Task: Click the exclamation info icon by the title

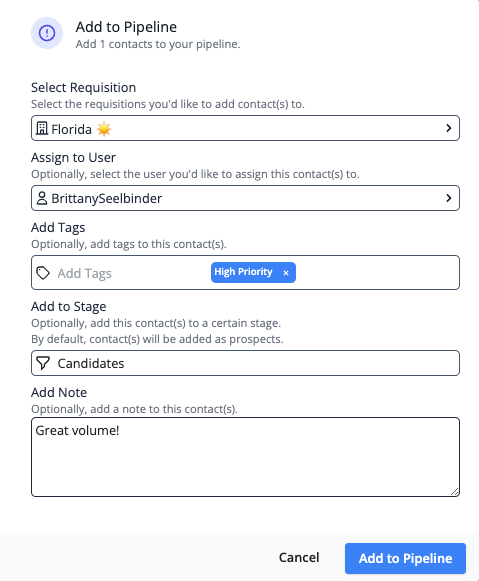Action: click(x=47, y=33)
